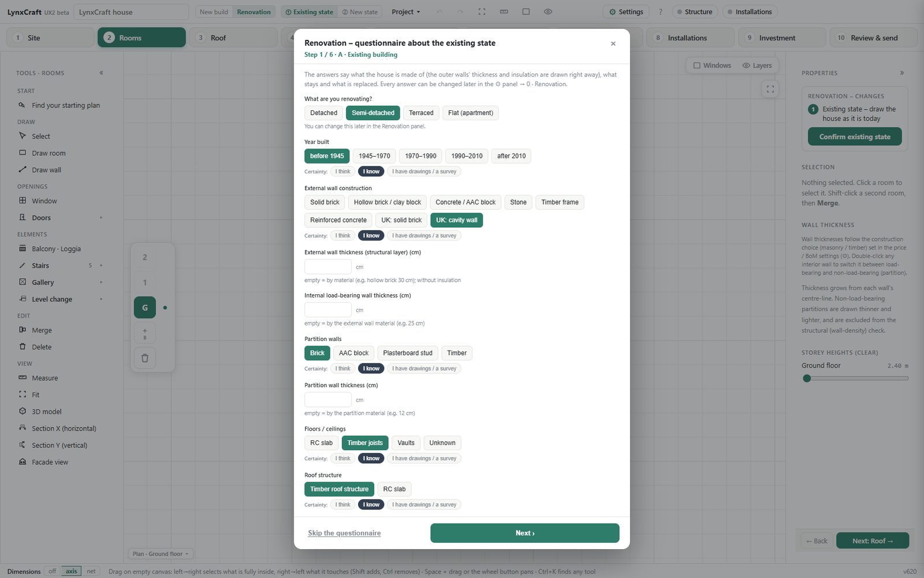Open step 3 Roof tab
924x578 pixels.
(x=233, y=38)
